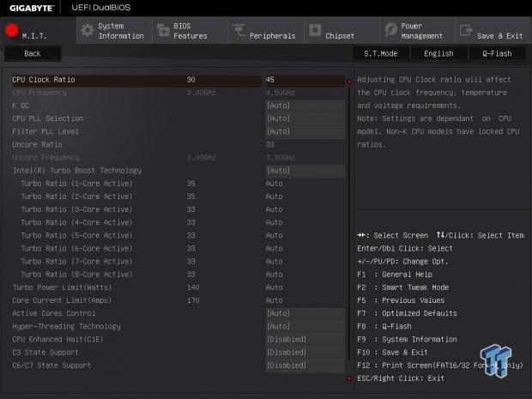Click the BIOS Features icon
Viewport: 532px width, 399px height.
[162, 31]
